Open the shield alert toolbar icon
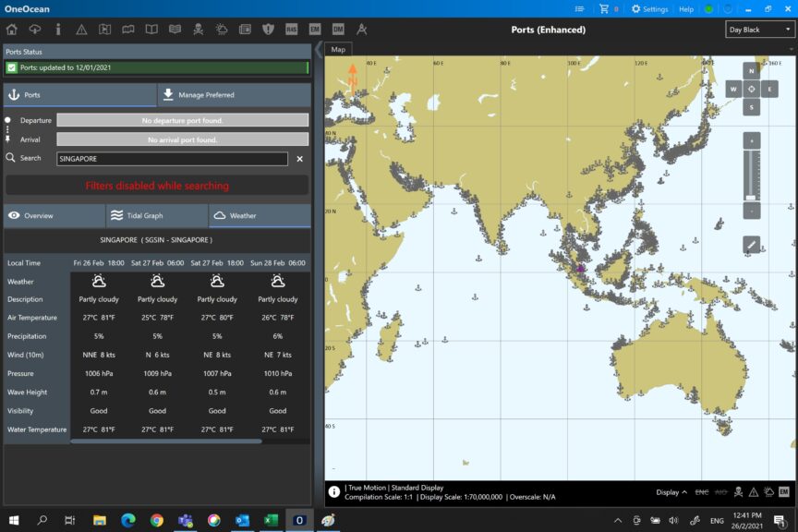 [x=268, y=30]
